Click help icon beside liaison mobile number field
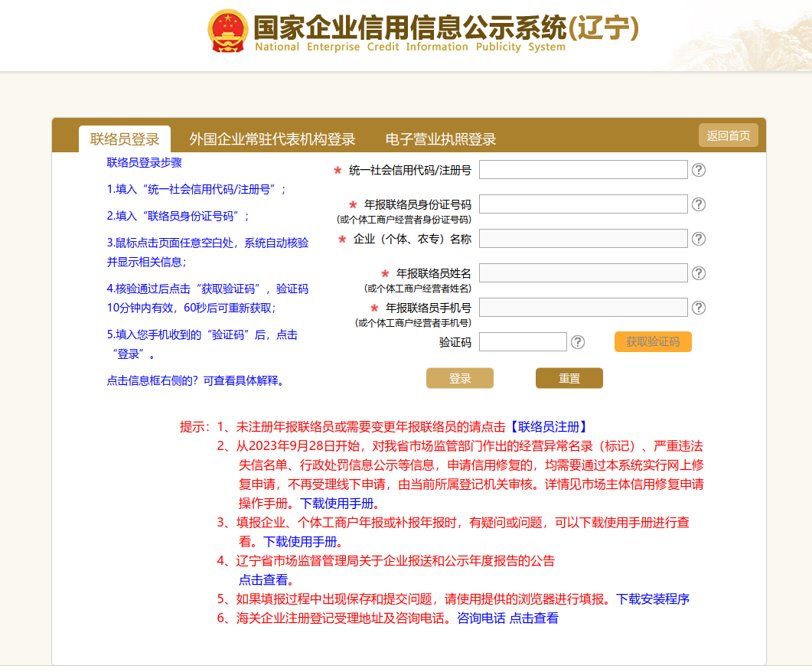The width and height of the screenshot is (812, 672). point(698,308)
